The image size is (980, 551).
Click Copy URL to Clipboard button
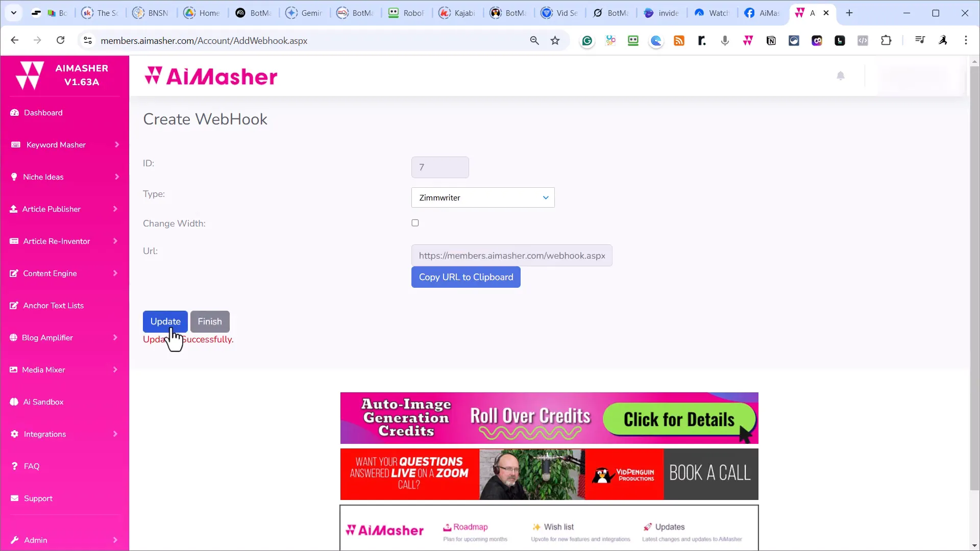click(x=466, y=277)
